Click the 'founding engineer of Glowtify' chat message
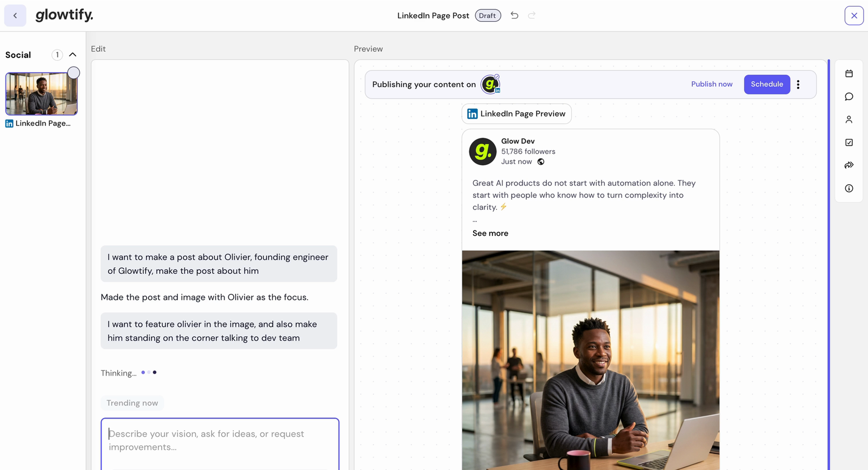 219,264
